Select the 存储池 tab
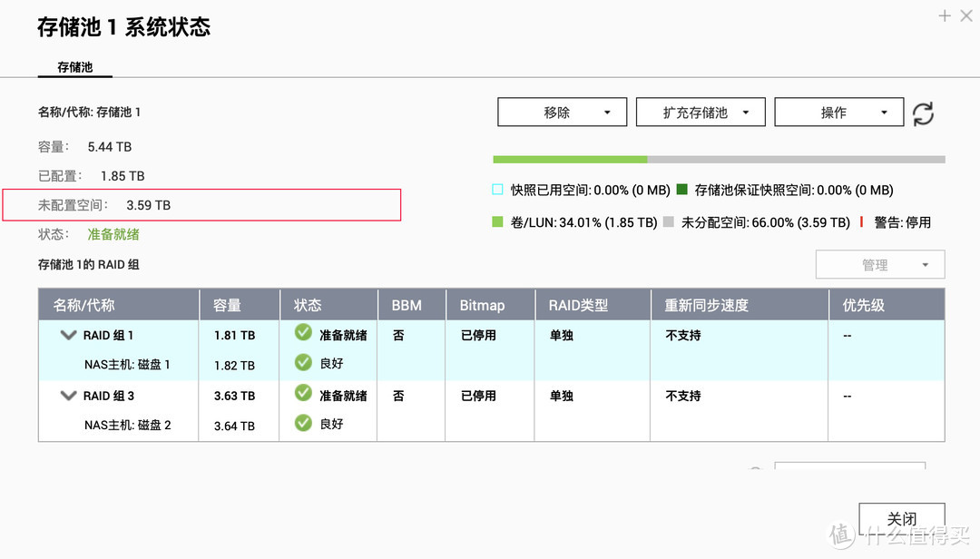The height and width of the screenshot is (559, 980). 74,66
